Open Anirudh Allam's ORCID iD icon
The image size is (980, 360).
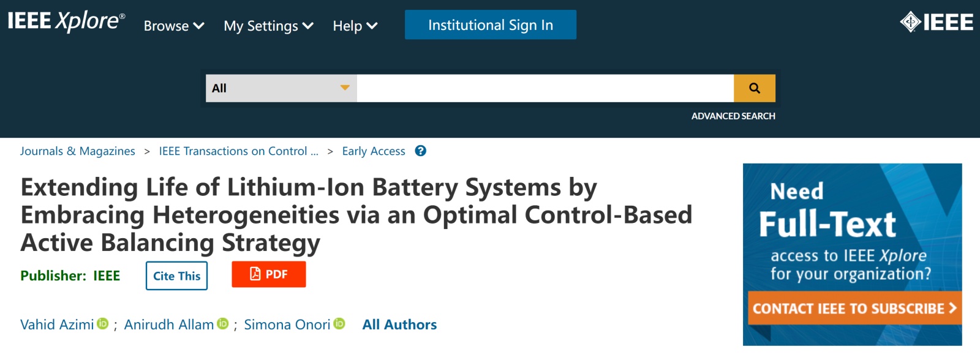point(223,323)
